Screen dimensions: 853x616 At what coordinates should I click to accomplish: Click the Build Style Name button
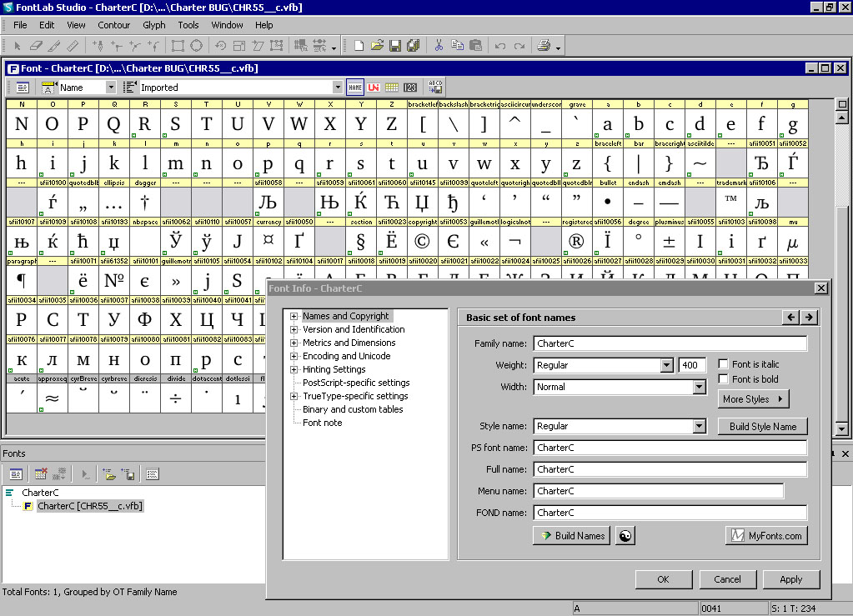763,427
